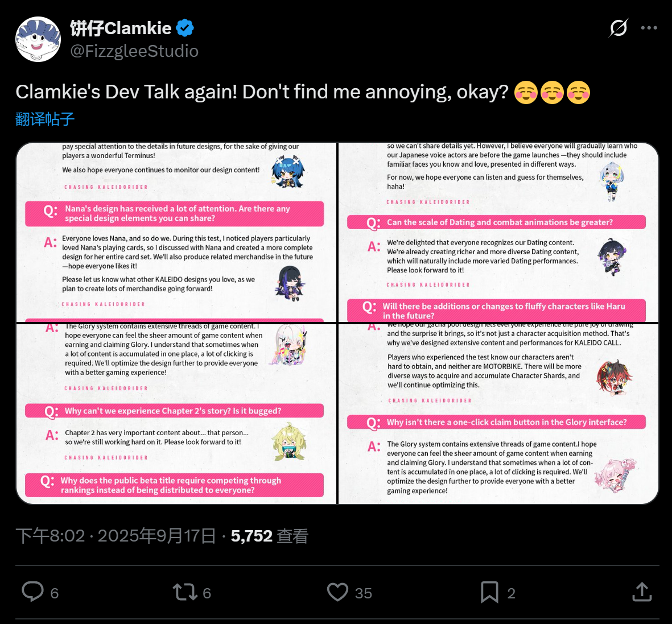672x624 pixels.
Task: Click the 饼仔Clamkie display name
Action: [x=121, y=27]
